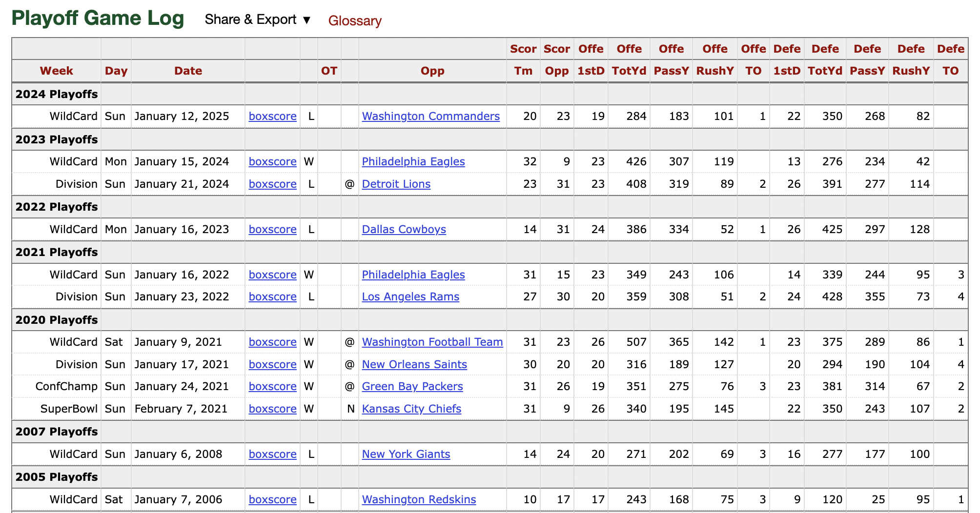Image resolution: width=980 pixels, height=513 pixels.
Task: Open the Share & Export dropdown
Action: (258, 20)
